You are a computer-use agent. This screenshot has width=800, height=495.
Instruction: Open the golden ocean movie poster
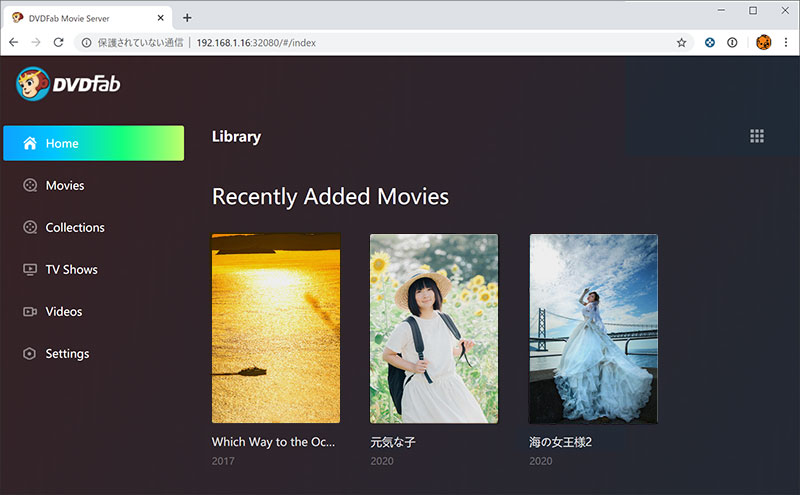pyautogui.click(x=276, y=329)
